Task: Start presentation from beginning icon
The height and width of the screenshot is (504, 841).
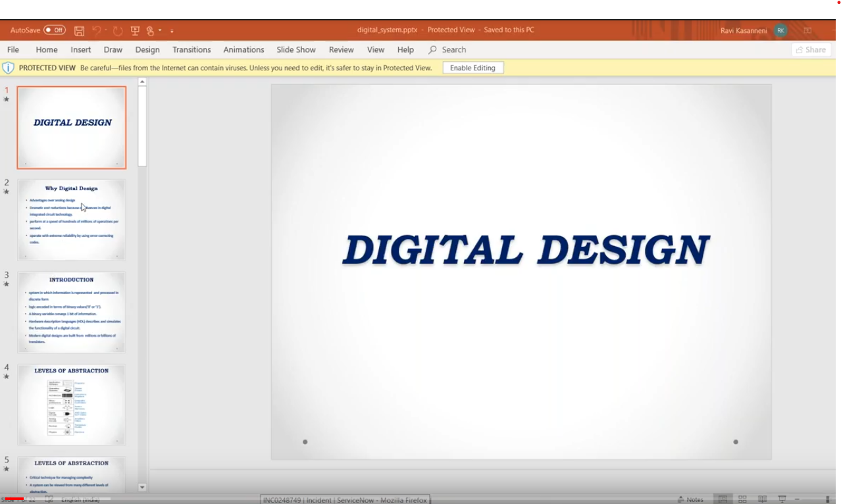Action: pos(136,31)
